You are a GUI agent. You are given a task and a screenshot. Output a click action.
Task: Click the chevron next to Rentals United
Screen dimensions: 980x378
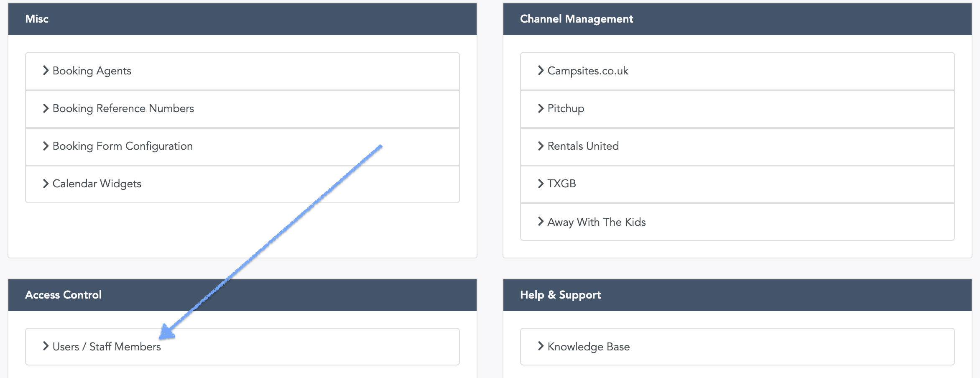541,146
